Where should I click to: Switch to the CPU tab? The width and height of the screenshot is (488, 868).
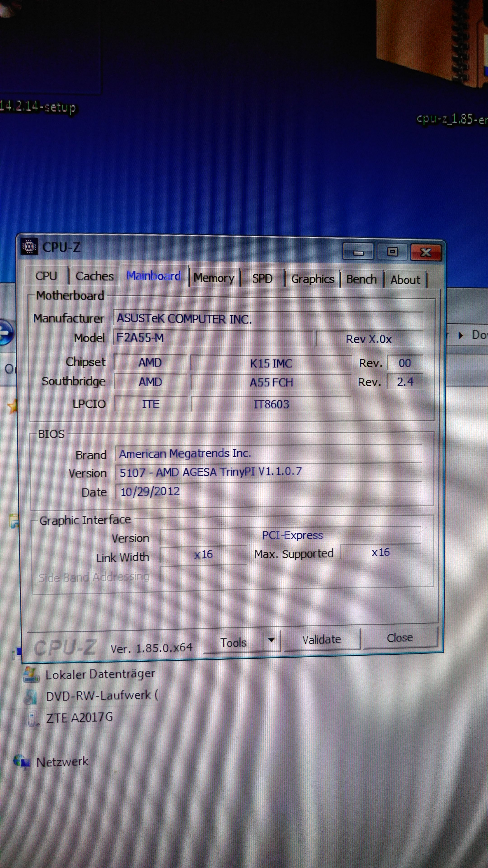pos(46,276)
